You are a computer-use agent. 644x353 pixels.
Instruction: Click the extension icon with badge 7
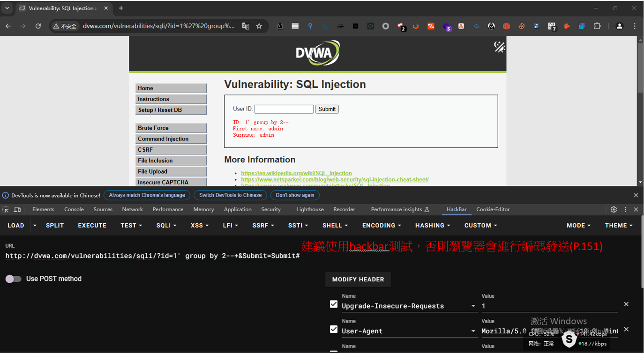[552, 27]
